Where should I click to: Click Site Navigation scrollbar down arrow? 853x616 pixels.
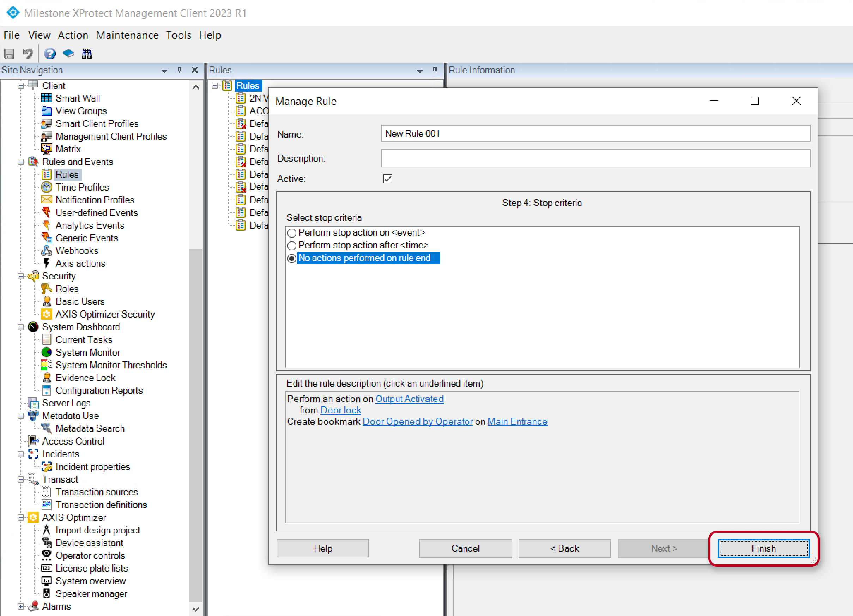tap(195, 609)
